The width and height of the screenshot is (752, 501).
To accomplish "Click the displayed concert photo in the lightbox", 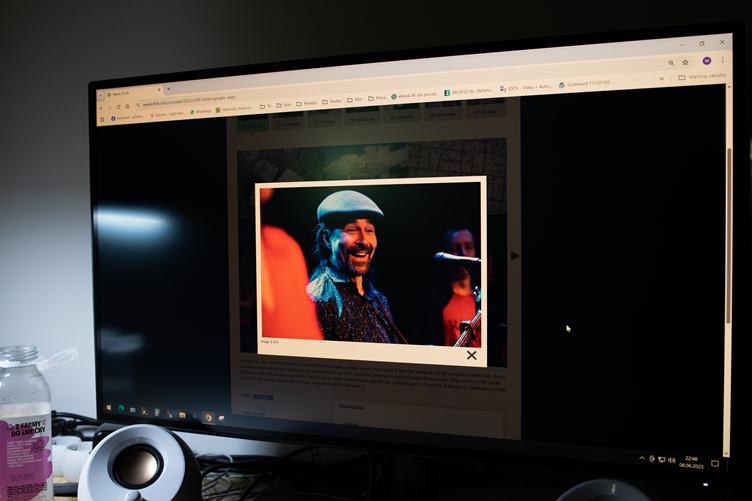I will 370,264.
